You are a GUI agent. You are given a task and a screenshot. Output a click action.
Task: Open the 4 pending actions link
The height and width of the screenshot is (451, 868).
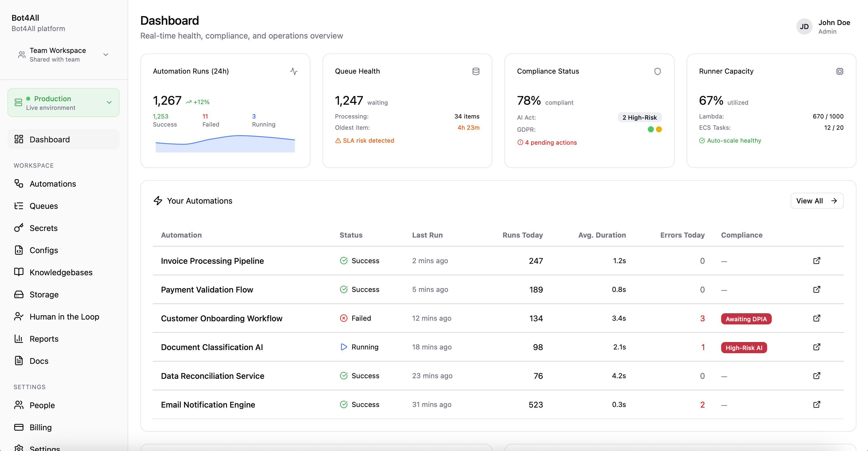pyautogui.click(x=547, y=142)
